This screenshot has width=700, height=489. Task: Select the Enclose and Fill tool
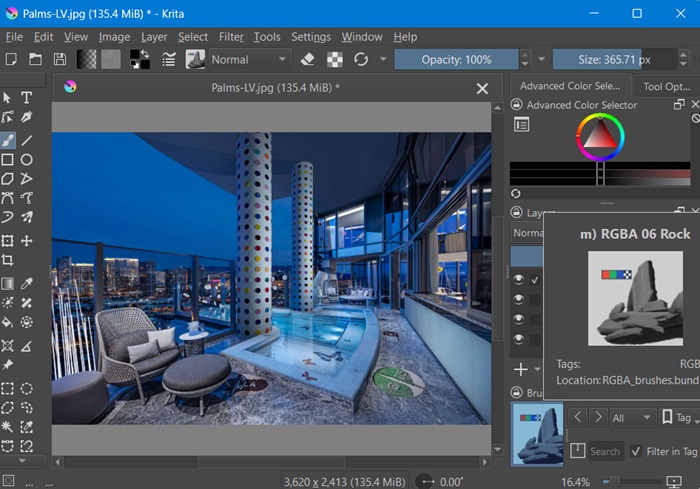click(x=27, y=322)
